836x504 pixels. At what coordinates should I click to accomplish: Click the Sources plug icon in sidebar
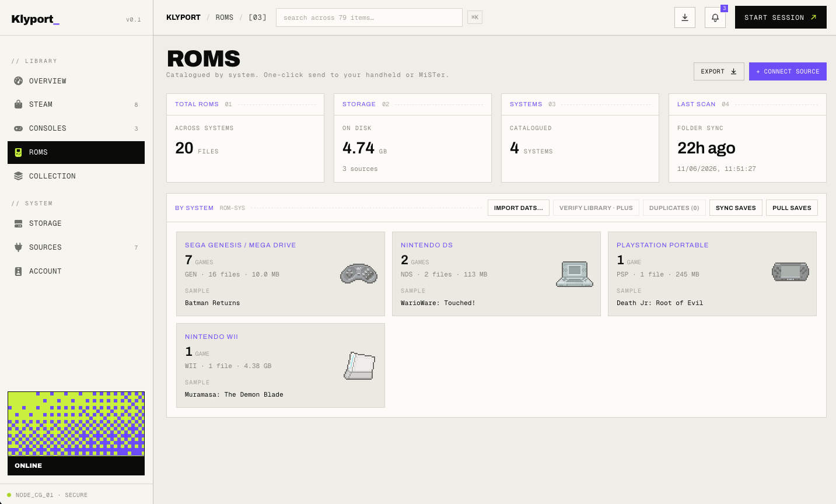[x=18, y=247]
